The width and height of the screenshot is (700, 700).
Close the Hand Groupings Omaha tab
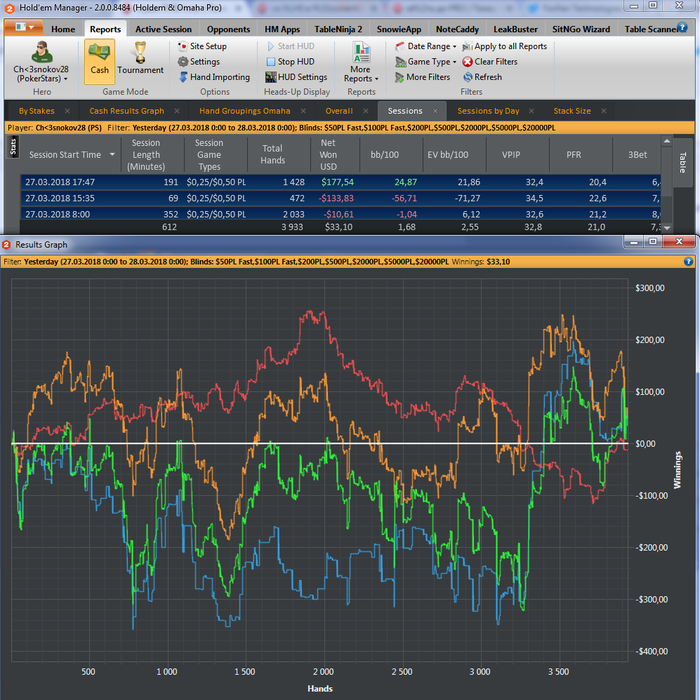point(303,111)
